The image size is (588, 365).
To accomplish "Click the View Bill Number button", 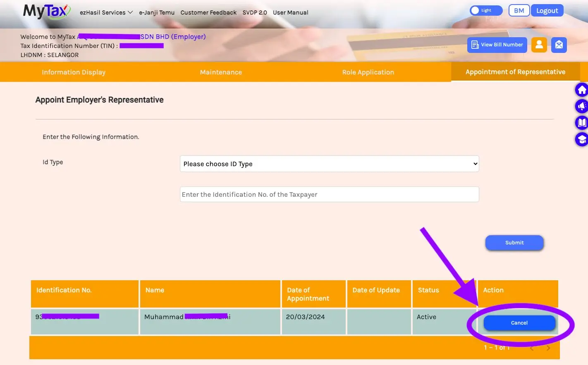I will [x=497, y=45].
